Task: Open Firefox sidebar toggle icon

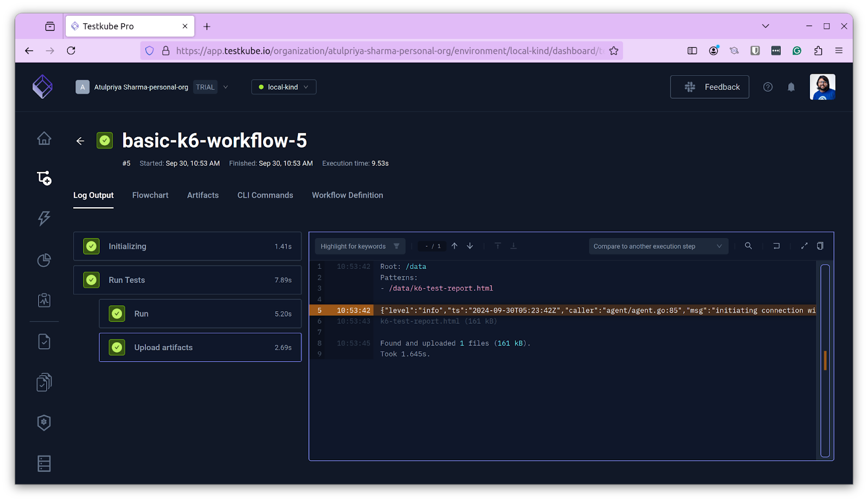Action: click(x=692, y=50)
